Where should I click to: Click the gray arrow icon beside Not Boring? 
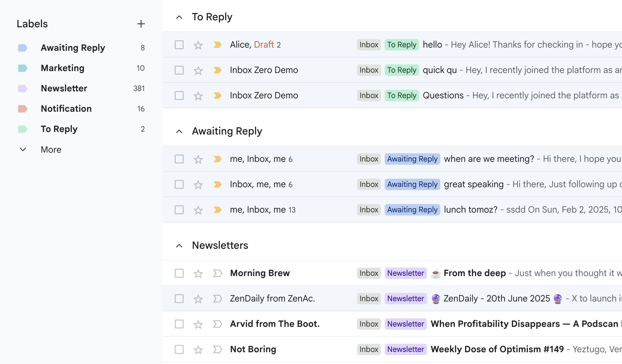217,349
